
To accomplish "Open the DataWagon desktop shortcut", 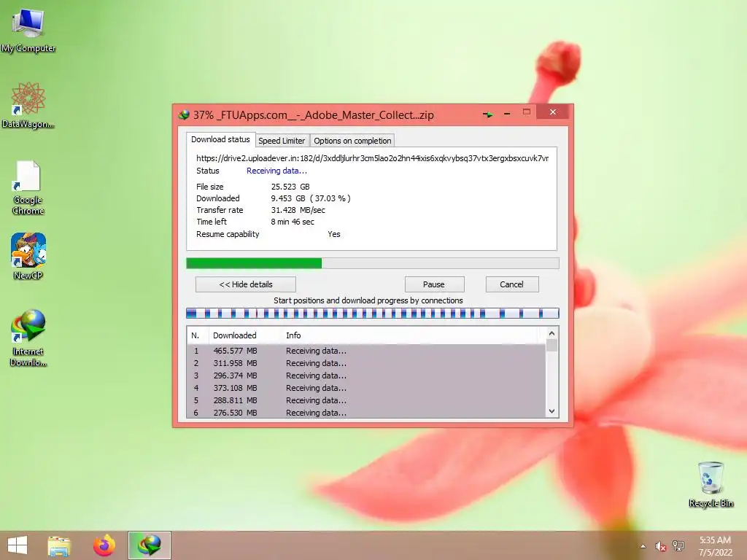I will coord(28,105).
